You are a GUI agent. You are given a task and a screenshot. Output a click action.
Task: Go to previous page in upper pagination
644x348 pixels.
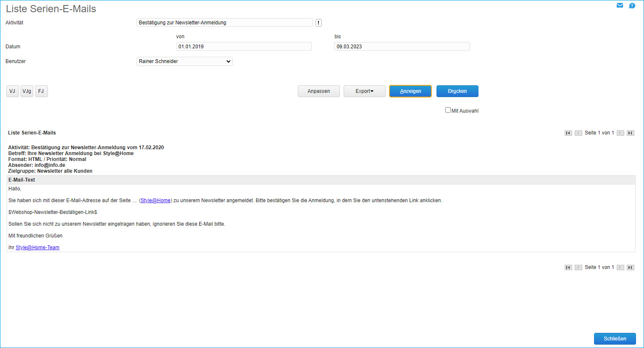coord(578,133)
